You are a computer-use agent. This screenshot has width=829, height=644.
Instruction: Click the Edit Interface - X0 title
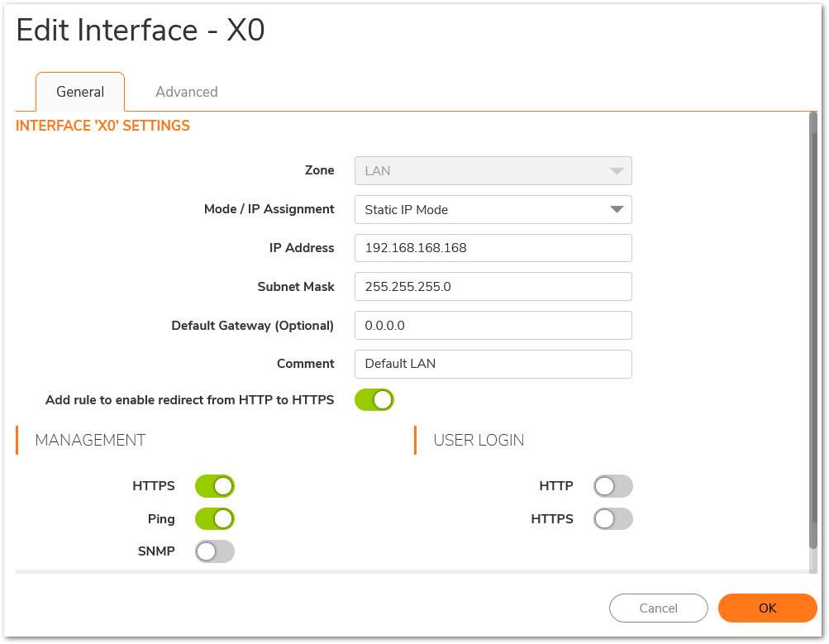pos(141,30)
